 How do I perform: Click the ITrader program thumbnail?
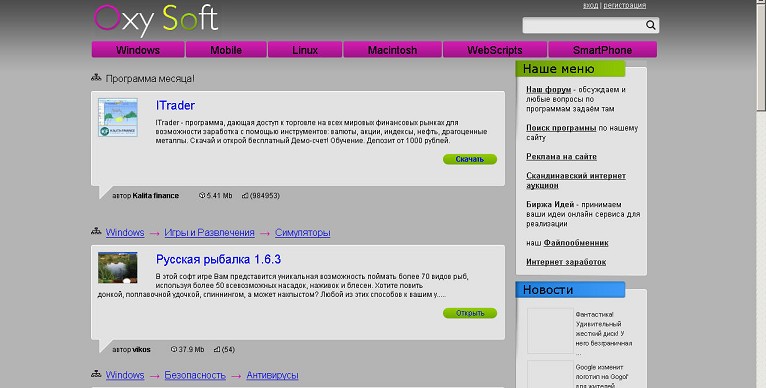click(x=118, y=117)
